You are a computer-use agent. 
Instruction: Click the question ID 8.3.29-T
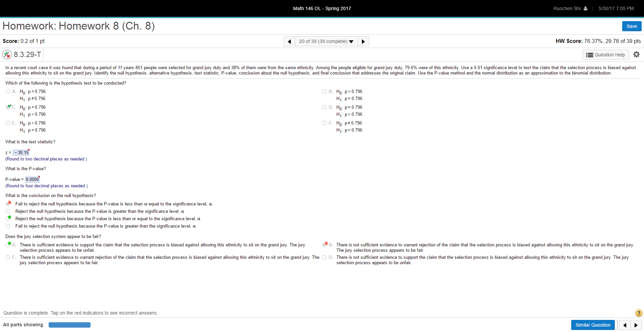(x=28, y=54)
